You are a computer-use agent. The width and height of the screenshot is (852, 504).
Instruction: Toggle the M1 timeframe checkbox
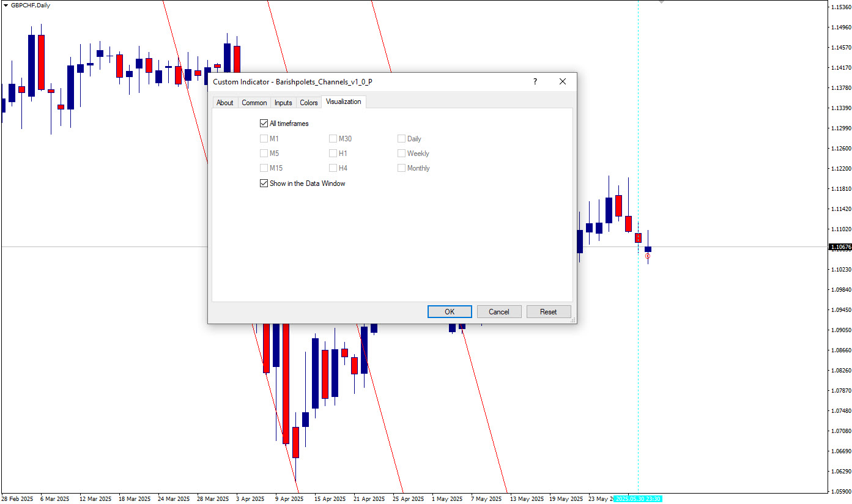[x=264, y=139]
